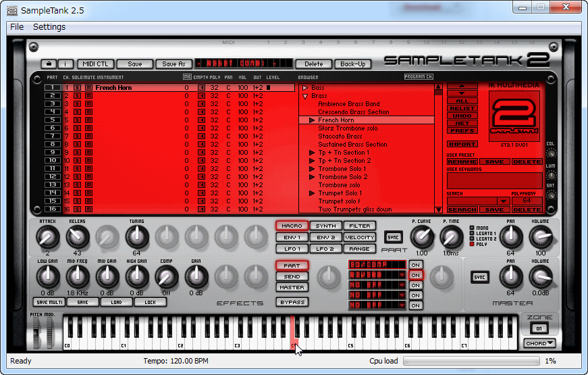Click browser up arrow button above ALL
This screenshot has height=375, width=588.
tap(462, 86)
